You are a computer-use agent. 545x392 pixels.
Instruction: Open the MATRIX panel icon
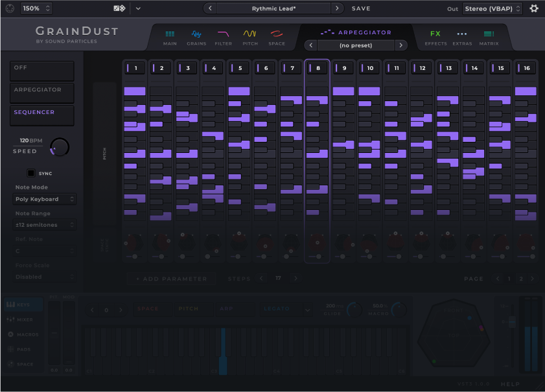coord(488,37)
